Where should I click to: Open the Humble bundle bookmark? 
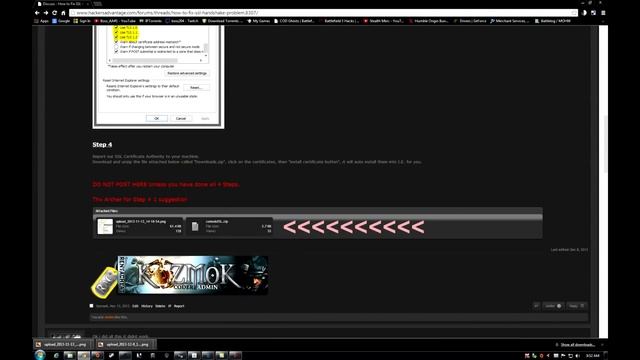click(x=429, y=21)
